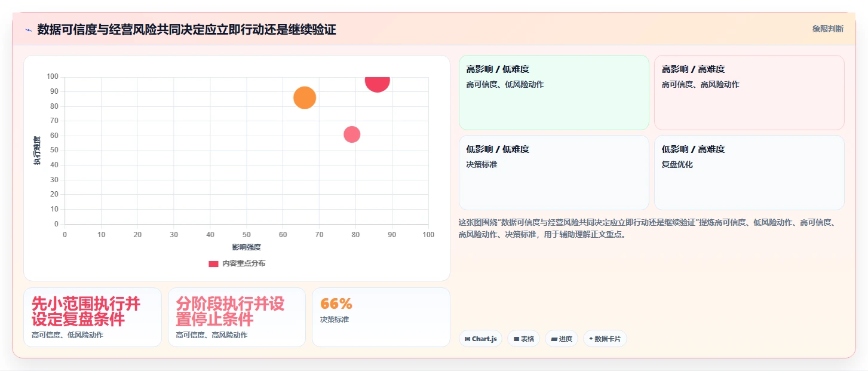Open the 高影响 / 高难度 quadrant card

point(749,93)
